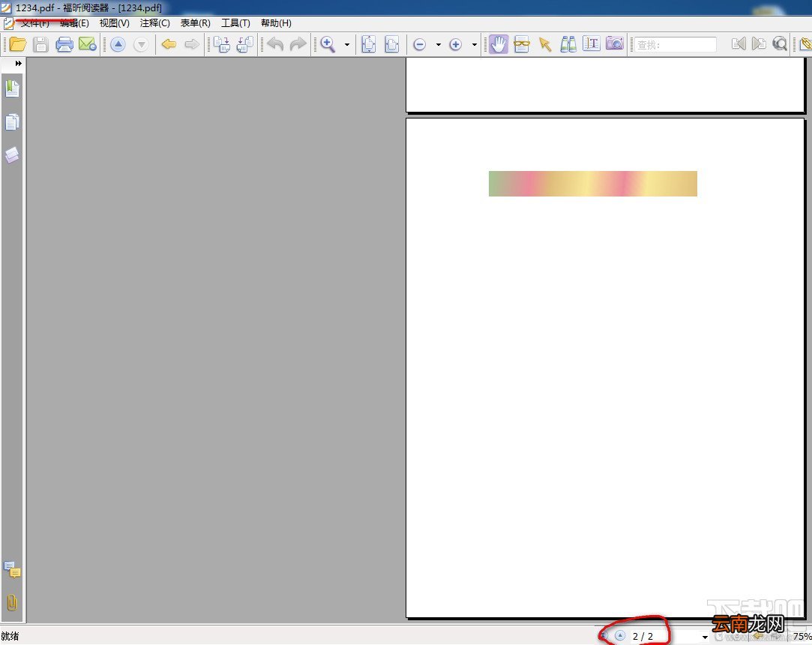Click the Email envelope icon
Screen dimensions: 812x645
coord(88,44)
